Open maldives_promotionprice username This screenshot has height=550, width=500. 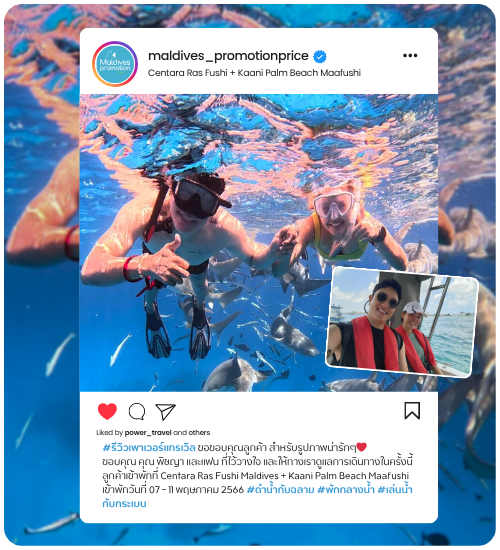(x=228, y=56)
